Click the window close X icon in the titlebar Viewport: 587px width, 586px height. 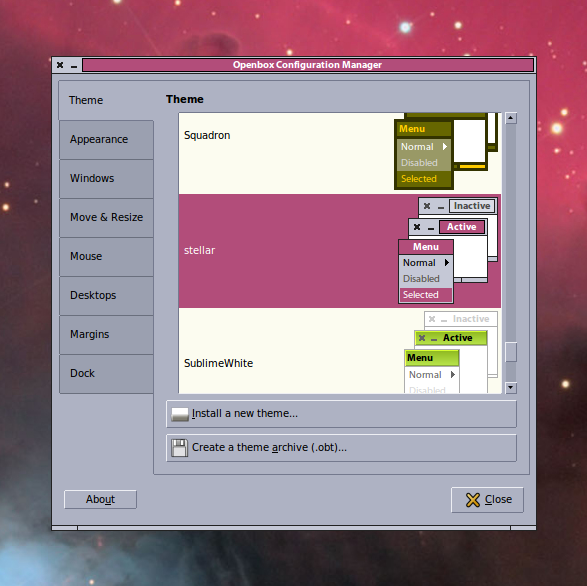60,65
